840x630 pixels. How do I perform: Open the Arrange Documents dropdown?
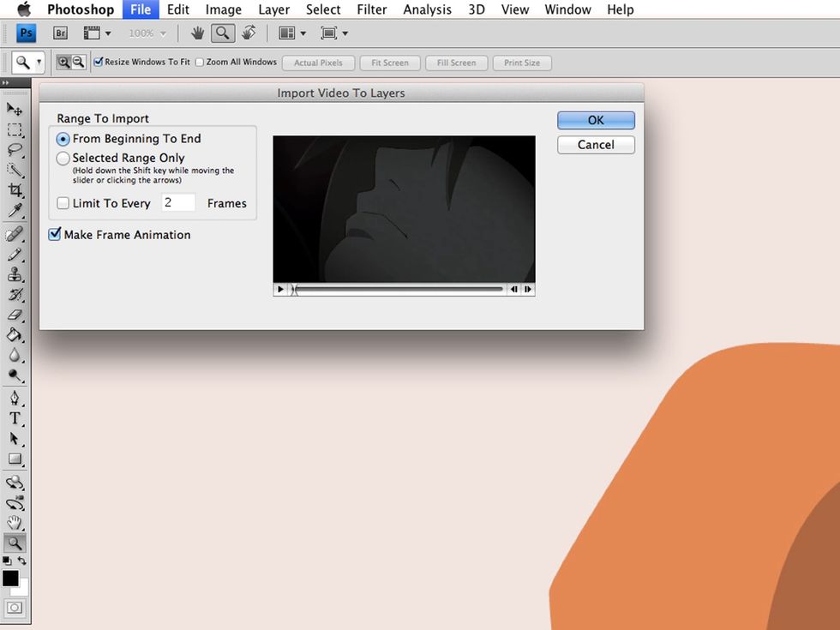tap(291, 33)
